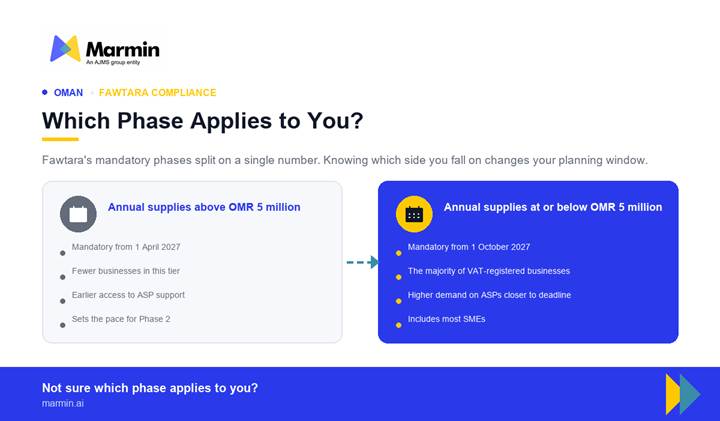
Task: Click the Marmin wordmark text
Action: 123,49
